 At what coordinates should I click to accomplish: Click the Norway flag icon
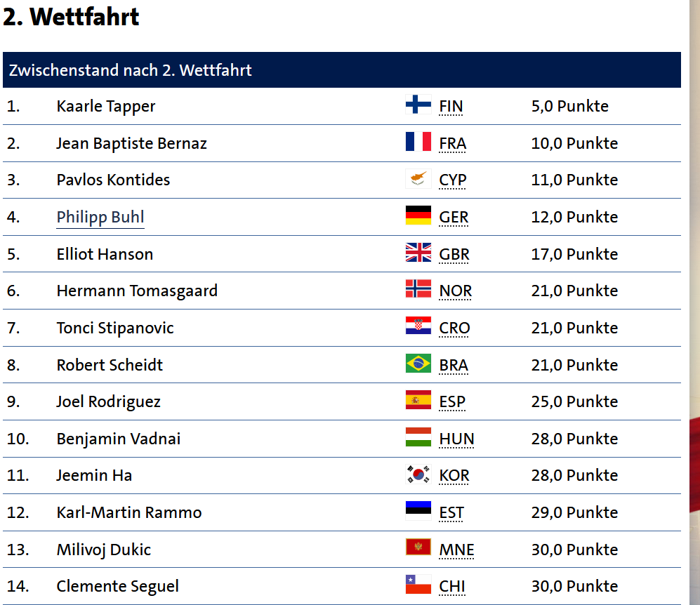418,289
